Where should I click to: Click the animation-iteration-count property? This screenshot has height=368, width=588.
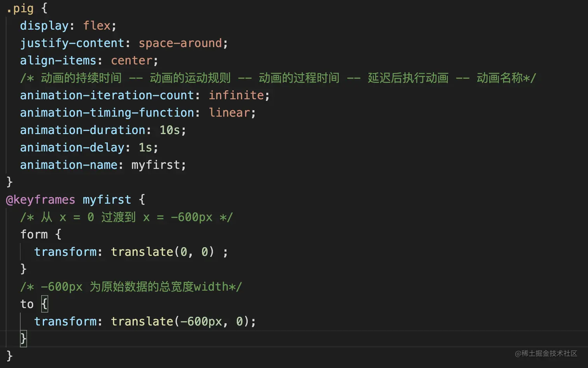(x=107, y=95)
